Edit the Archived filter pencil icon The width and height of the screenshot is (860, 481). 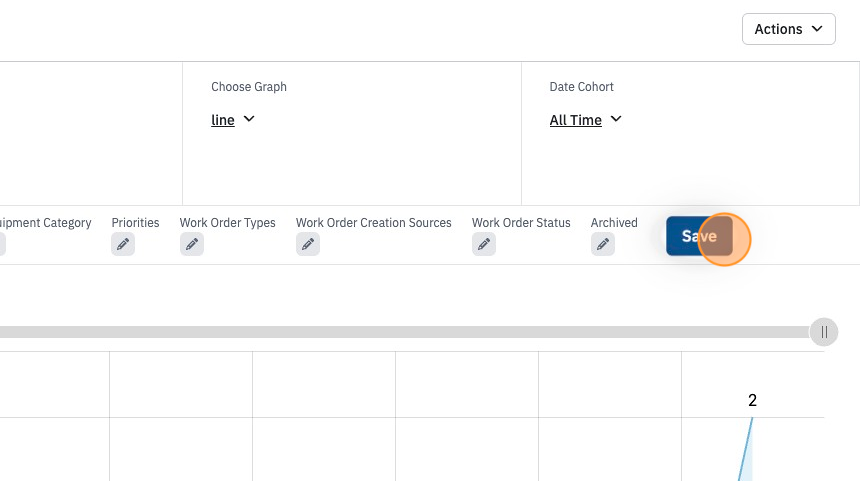point(603,244)
